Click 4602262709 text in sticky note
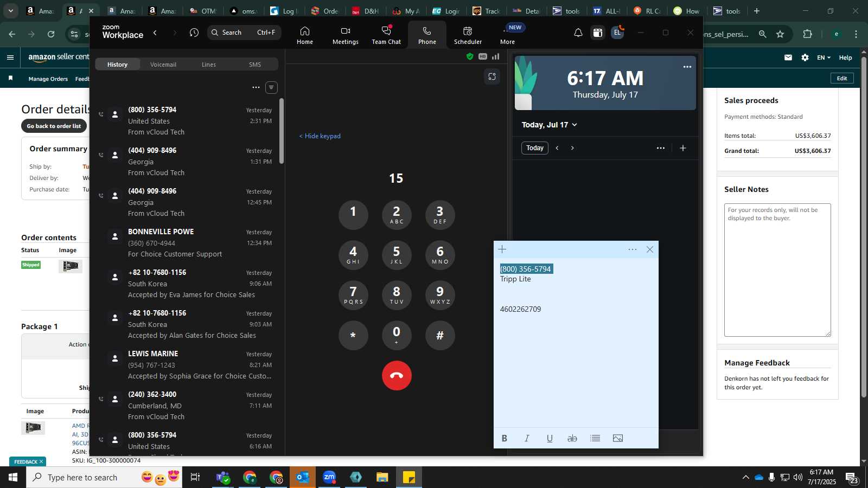 [521, 309]
